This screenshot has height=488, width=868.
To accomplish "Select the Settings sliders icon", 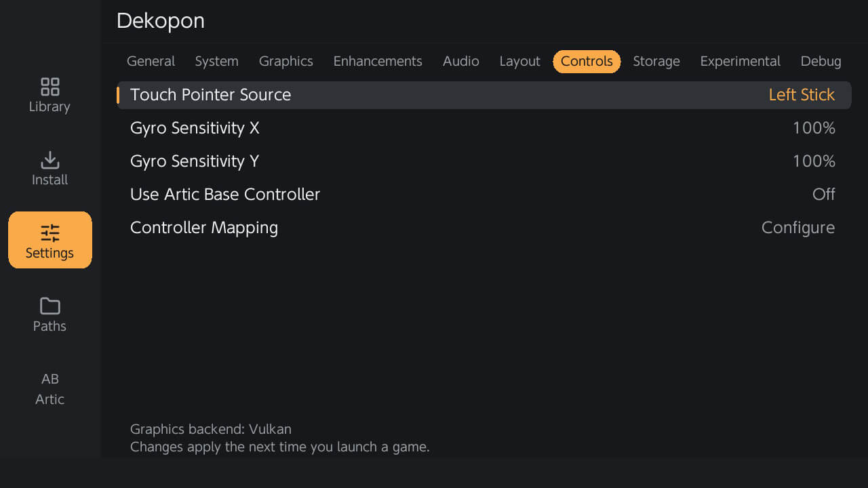I will tap(50, 233).
